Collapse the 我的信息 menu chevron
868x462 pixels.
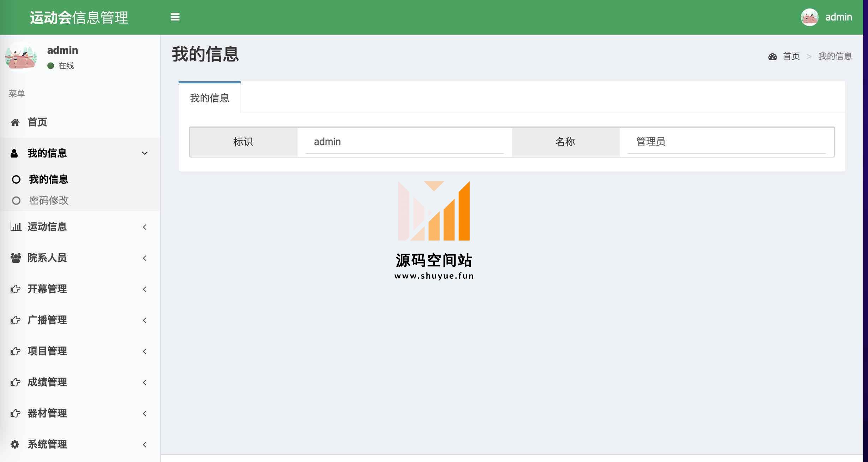click(145, 153)
